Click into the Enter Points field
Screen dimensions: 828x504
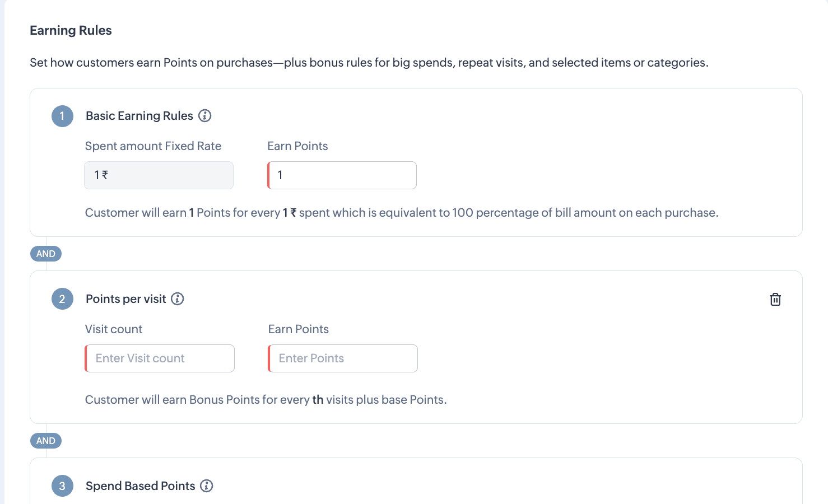point(343,358)
